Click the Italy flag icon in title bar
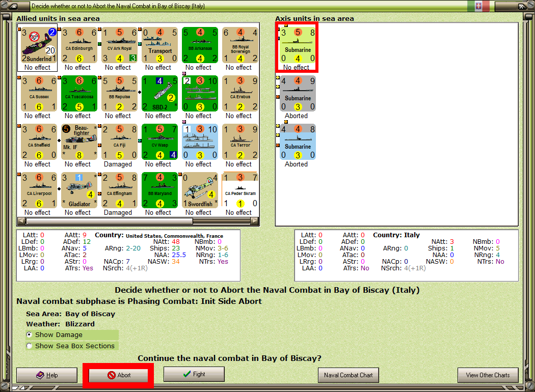535x392 pixels. click(478, 6)
